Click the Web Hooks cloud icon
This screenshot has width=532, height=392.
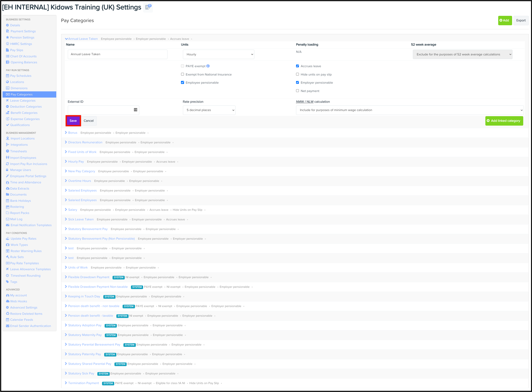(7, 301)
